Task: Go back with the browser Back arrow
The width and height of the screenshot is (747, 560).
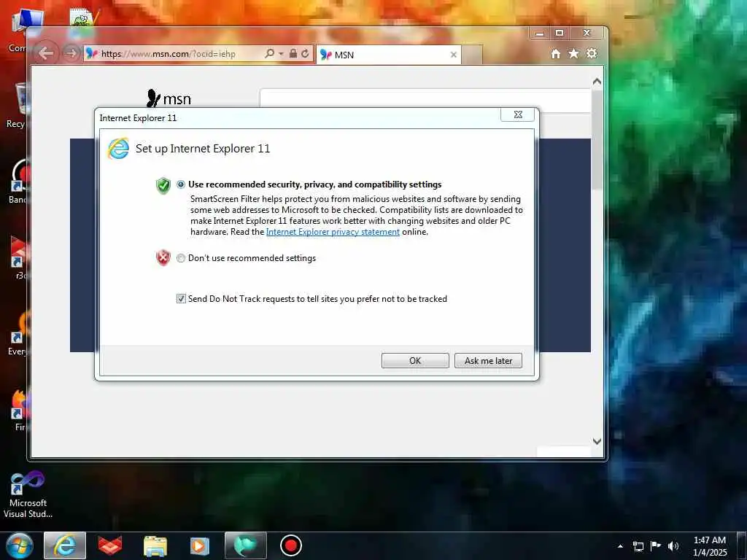Action: coord(46,52)
